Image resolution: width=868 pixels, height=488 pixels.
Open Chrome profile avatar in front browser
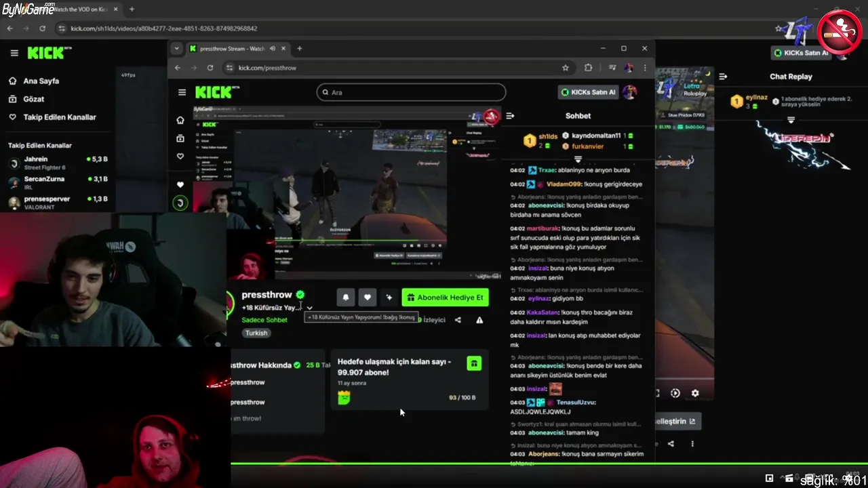tap(629, 68)
